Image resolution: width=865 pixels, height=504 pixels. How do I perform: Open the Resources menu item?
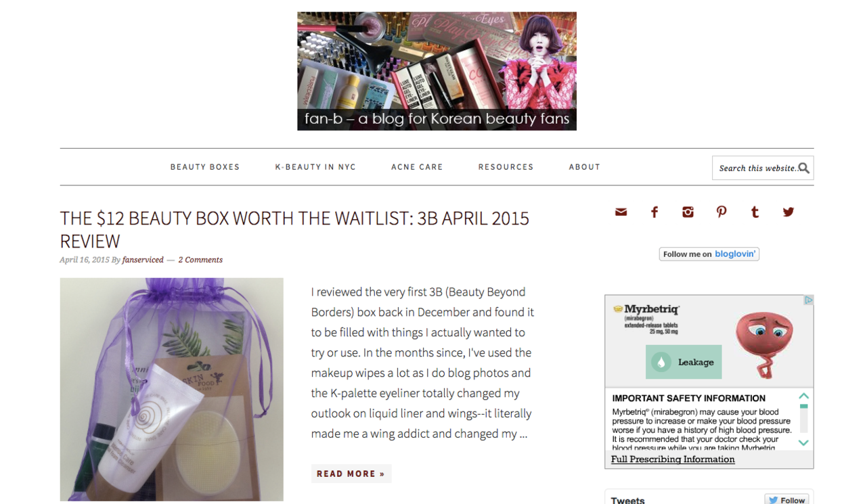pos(506,167)
